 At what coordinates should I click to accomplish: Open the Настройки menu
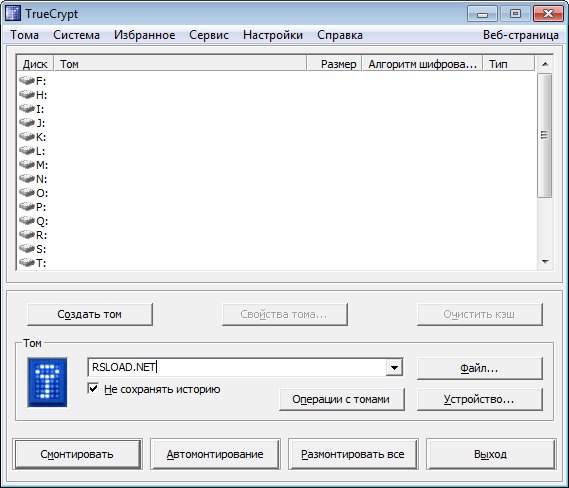pos(273,35)
